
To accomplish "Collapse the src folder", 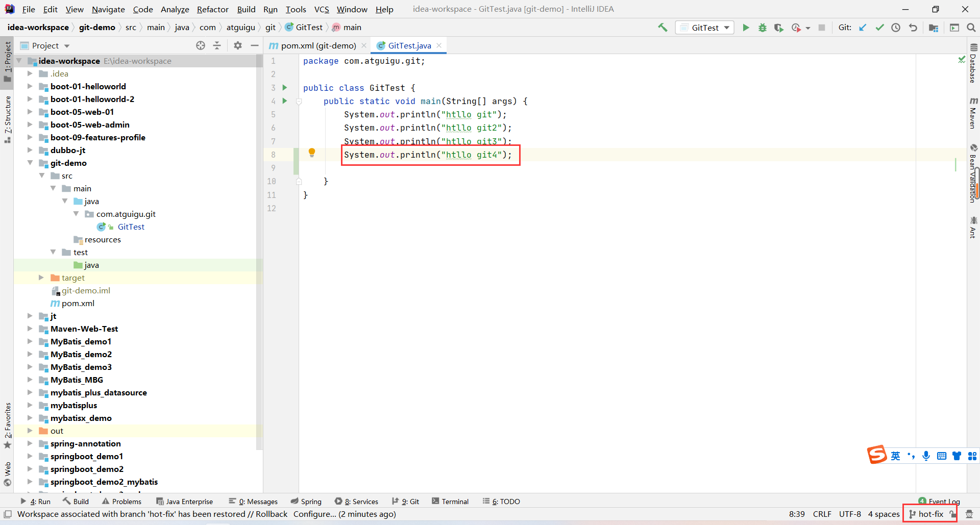I will tap(42, 176).
